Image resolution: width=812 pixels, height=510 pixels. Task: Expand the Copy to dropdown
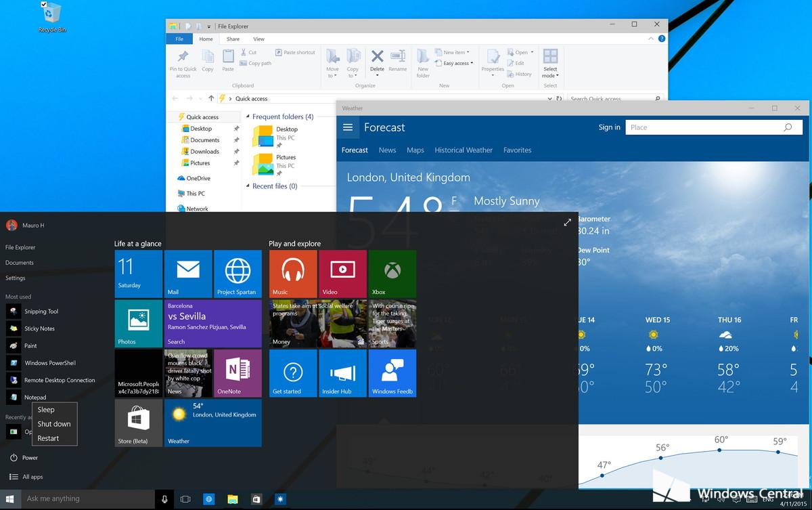pyautogui.click(x=353, y=63)
